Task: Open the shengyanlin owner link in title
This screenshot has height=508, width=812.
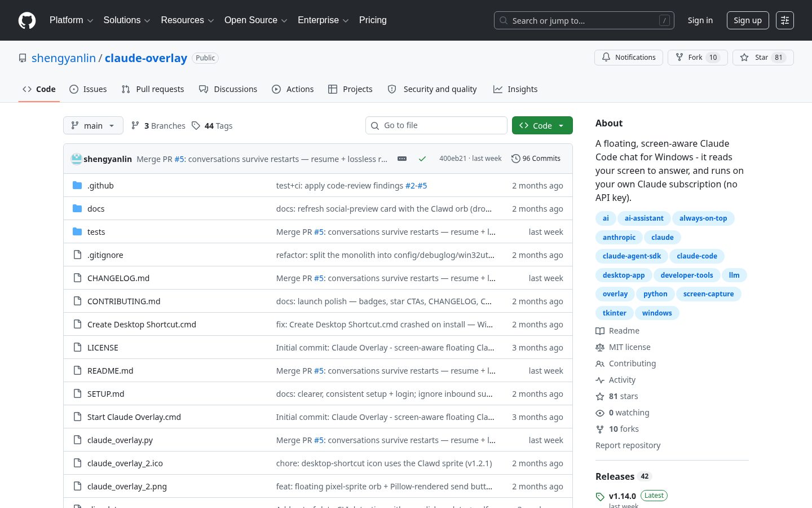Action: pyautogui.click(x=64, y=58)
